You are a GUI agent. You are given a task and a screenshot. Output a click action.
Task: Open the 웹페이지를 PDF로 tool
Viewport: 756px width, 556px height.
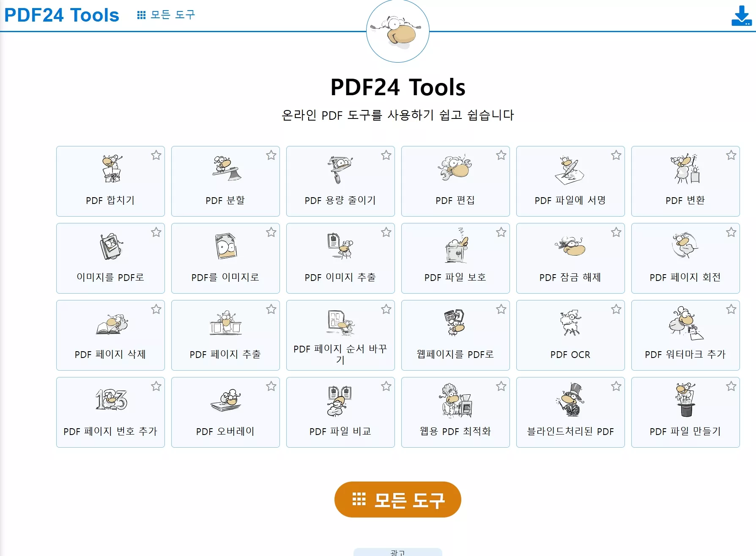455,335
